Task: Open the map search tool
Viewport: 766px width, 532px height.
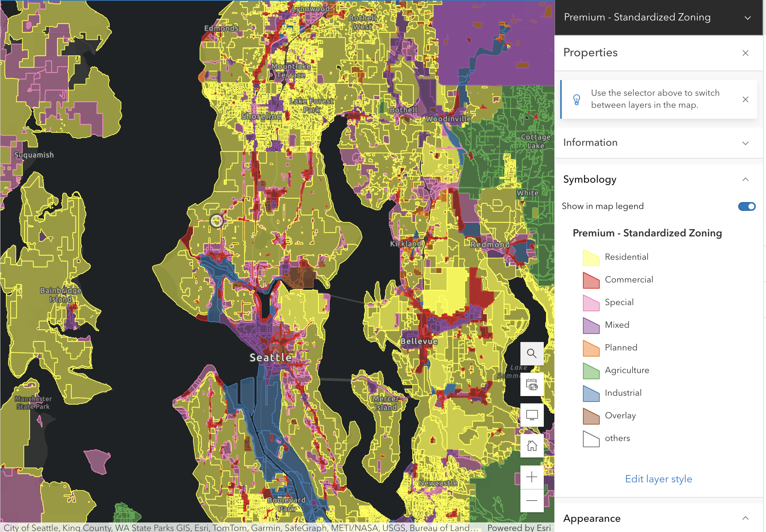Action: pos(532,353)
